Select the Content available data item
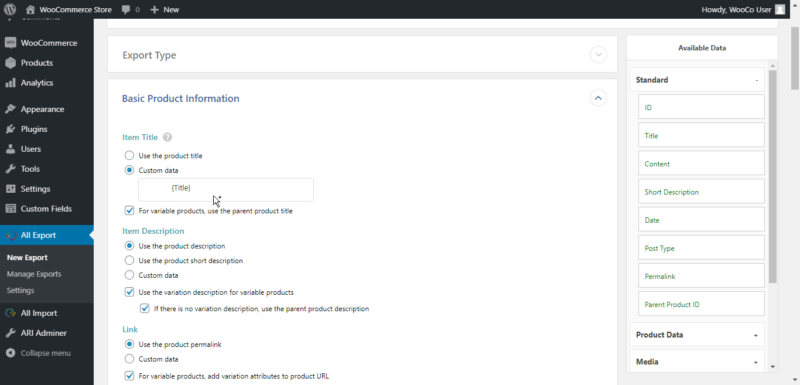Viewport: 800px width, 385px height. tap(701, 163)
